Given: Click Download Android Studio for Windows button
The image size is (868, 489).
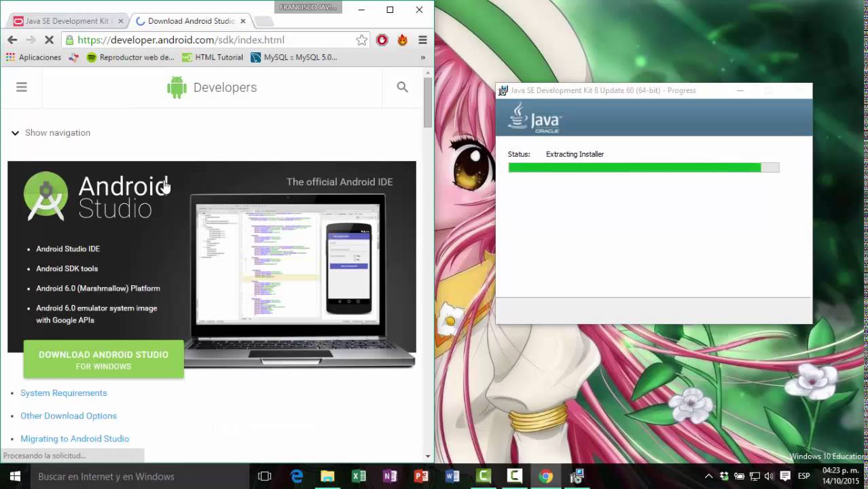Looking at the screenshot, I should coord(103,359).
